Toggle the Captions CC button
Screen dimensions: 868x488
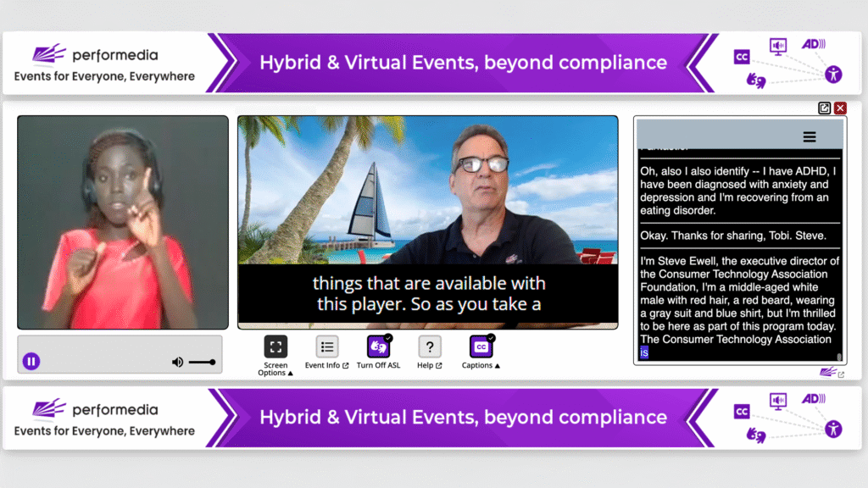[x=481, y=347]
